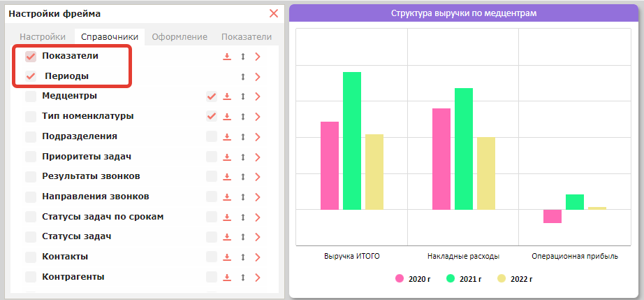The height and width of the screenshot is (300, 644).
Task: Click reorder arrows icon in Приоритеты задач row
Action: click(x=243, y=157)
